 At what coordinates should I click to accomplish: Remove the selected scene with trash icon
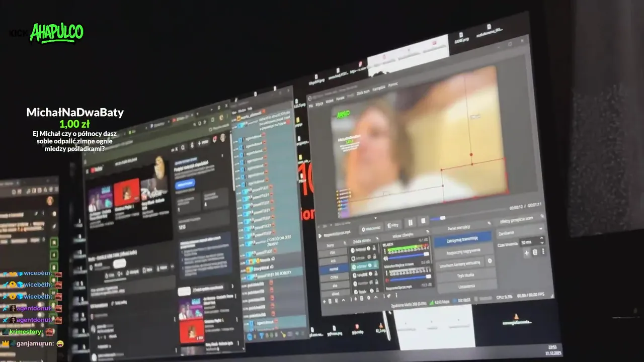click(330, 301)
